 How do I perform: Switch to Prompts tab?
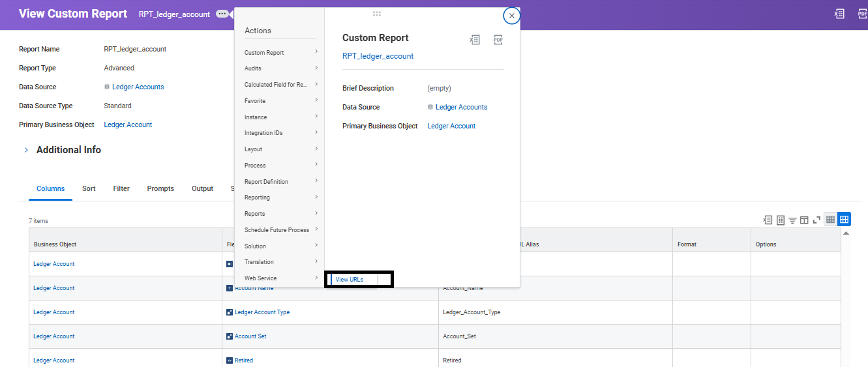tap(160, 188)
